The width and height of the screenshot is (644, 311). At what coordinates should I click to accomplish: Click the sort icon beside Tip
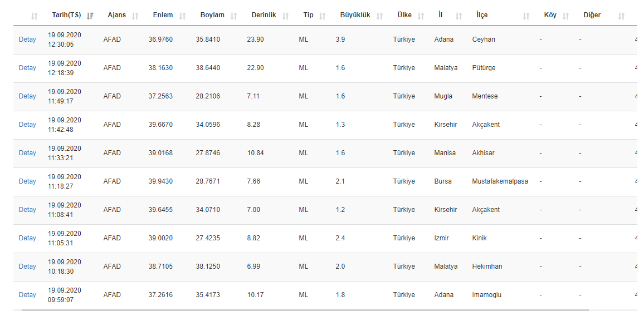coord(322,16)
